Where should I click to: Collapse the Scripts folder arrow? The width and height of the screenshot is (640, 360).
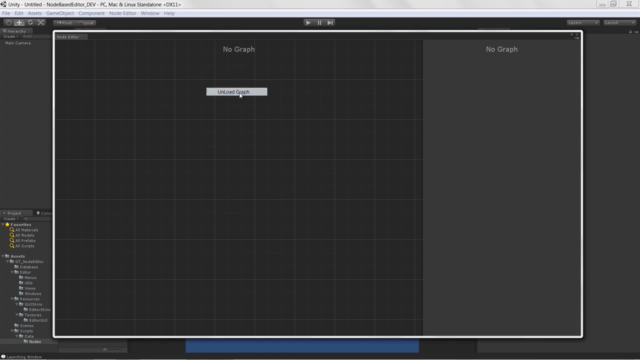click(12, 331)
